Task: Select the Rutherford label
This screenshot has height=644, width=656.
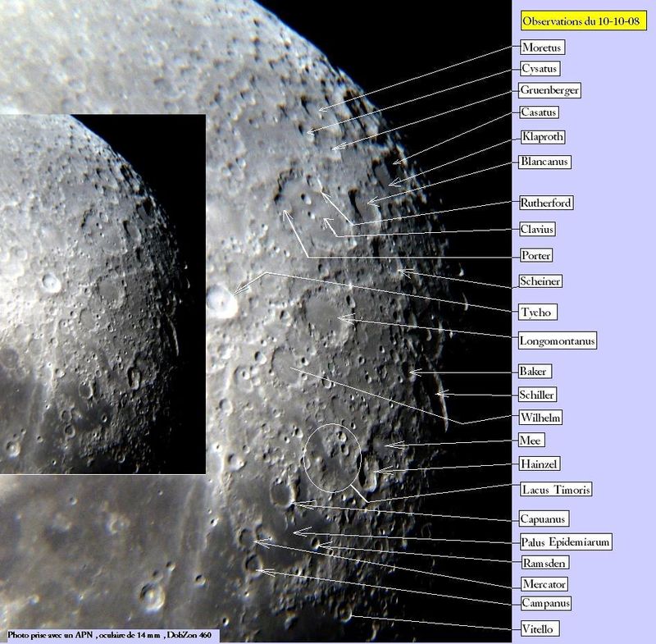Action: tap(546, 203)
